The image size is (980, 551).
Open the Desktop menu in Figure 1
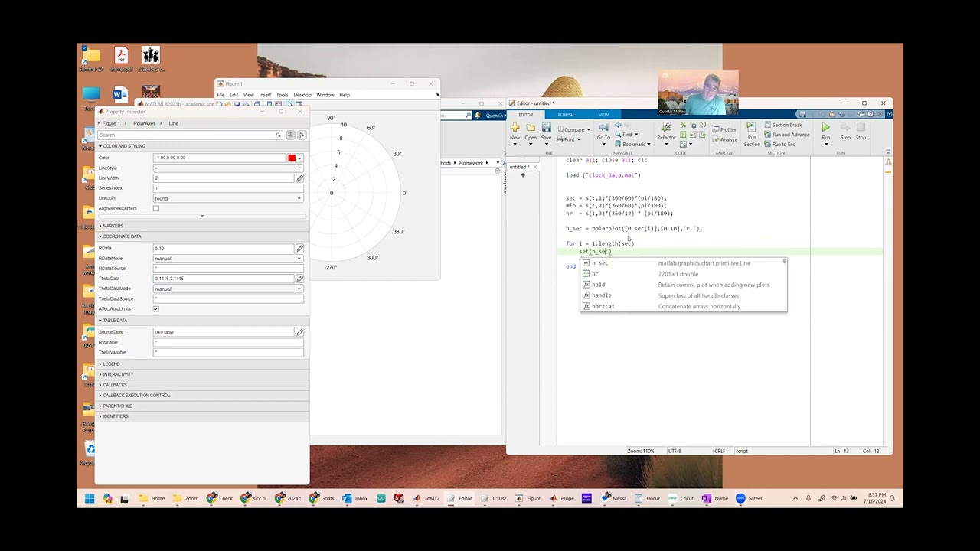click(302, 95)
